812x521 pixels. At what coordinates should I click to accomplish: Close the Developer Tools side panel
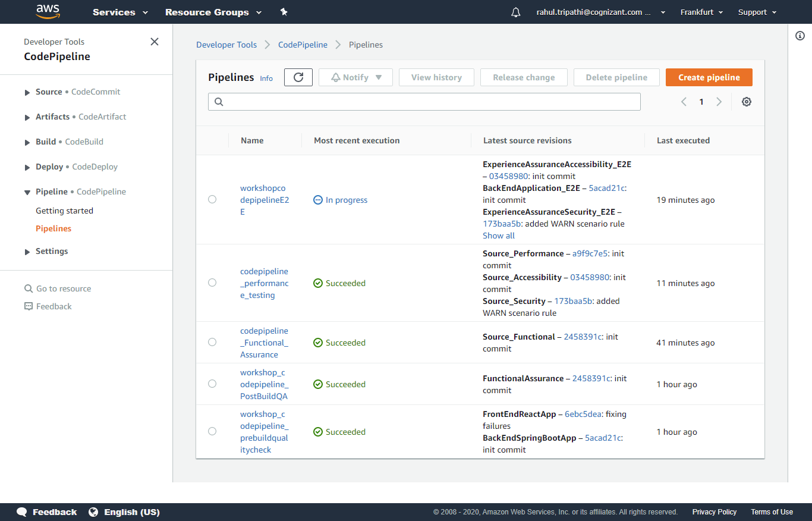155,42
